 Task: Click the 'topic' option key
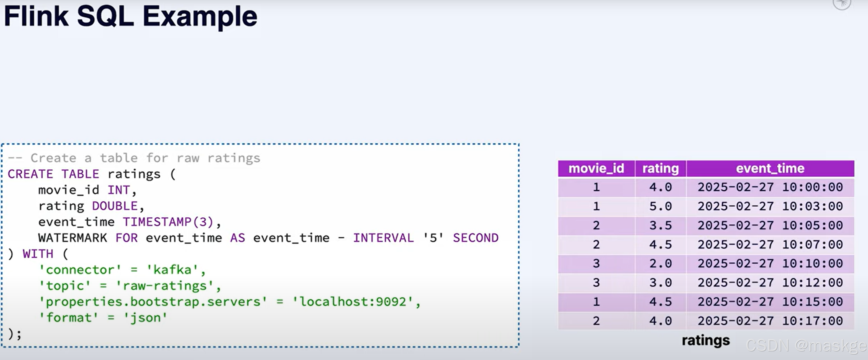coord(65,286)
